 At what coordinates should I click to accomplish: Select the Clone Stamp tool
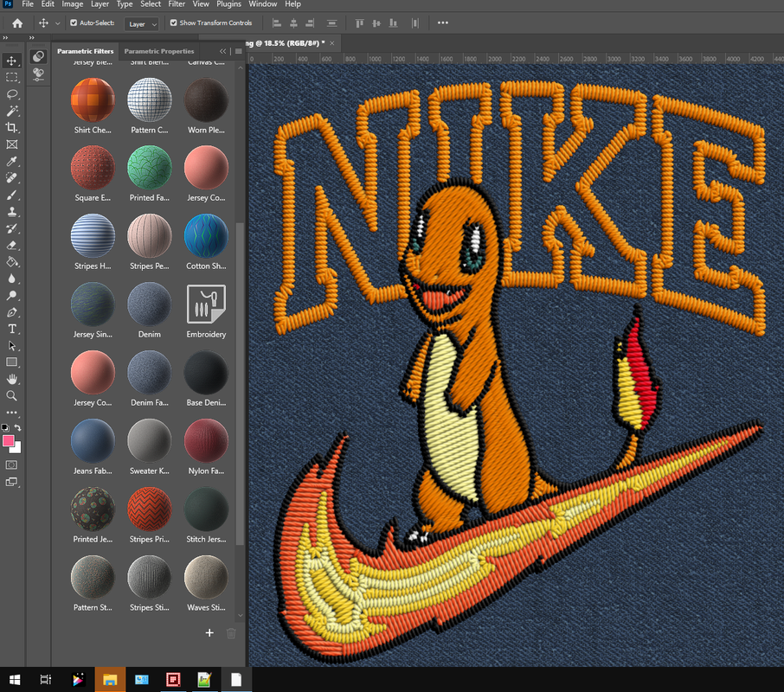[11, 212]
